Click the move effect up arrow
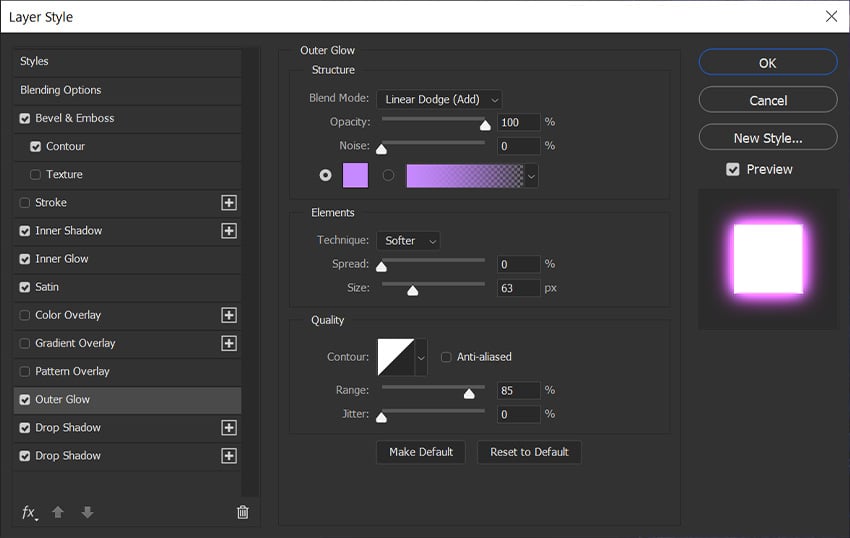850x538 pixels. (x=58, y=512)
